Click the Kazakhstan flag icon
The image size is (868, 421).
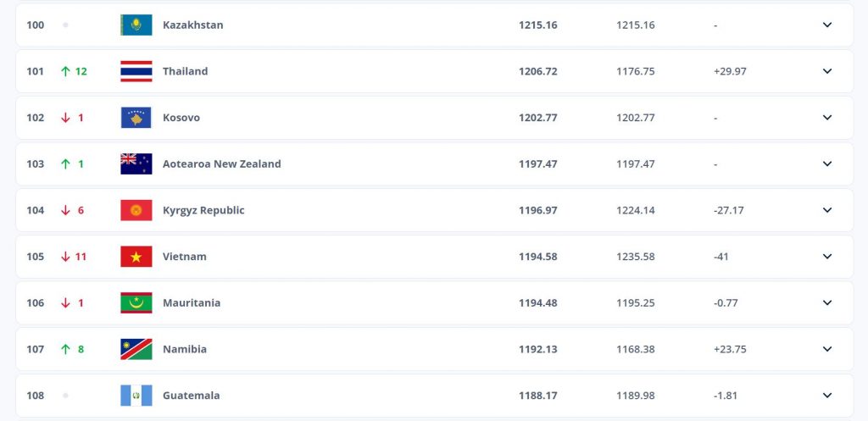[x=136, y=25]
